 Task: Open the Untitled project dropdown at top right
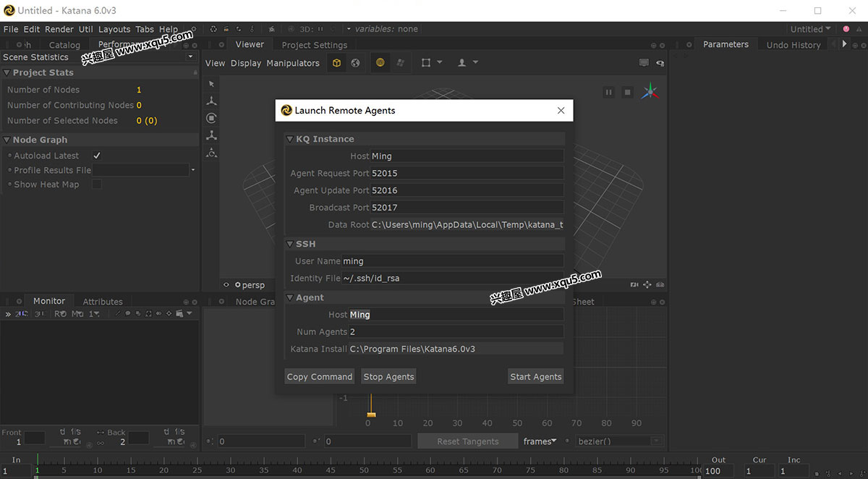(x=810, y=29)
